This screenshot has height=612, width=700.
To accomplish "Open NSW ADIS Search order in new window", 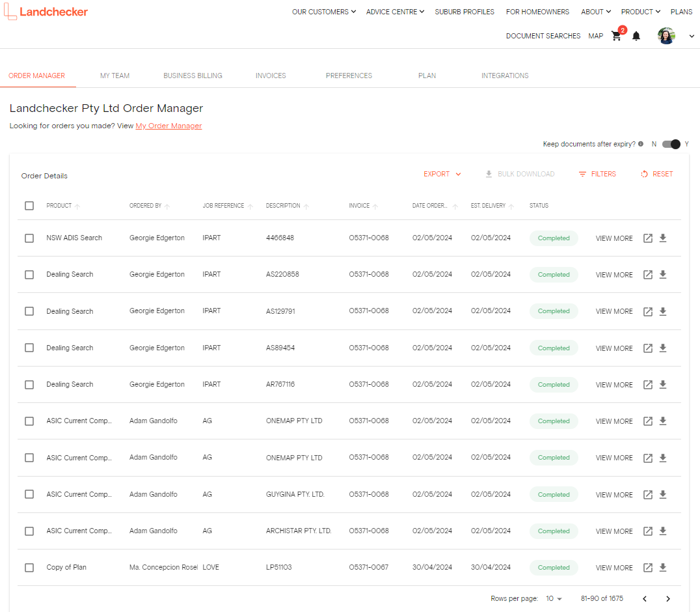I will [x=648, y=238].
